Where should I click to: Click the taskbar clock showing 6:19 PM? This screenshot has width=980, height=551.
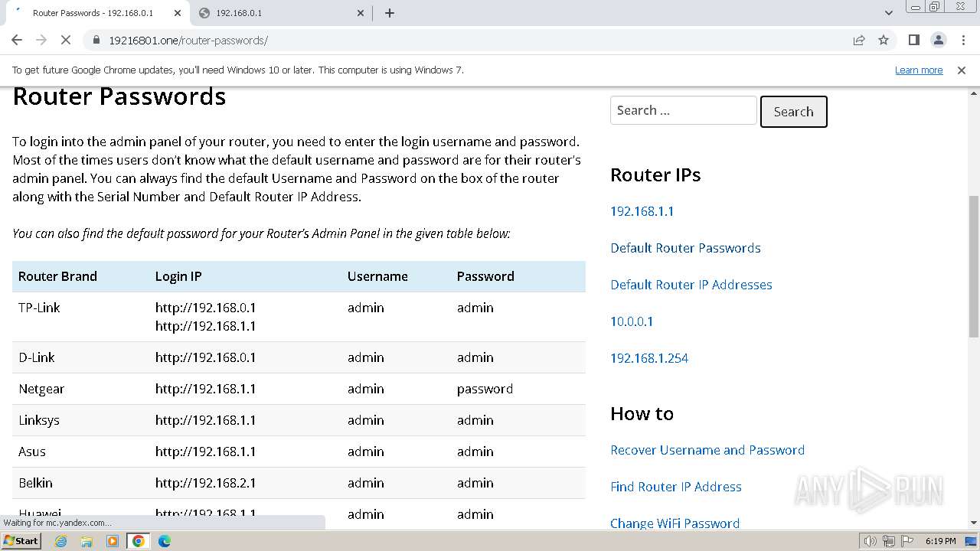point(940,541)
